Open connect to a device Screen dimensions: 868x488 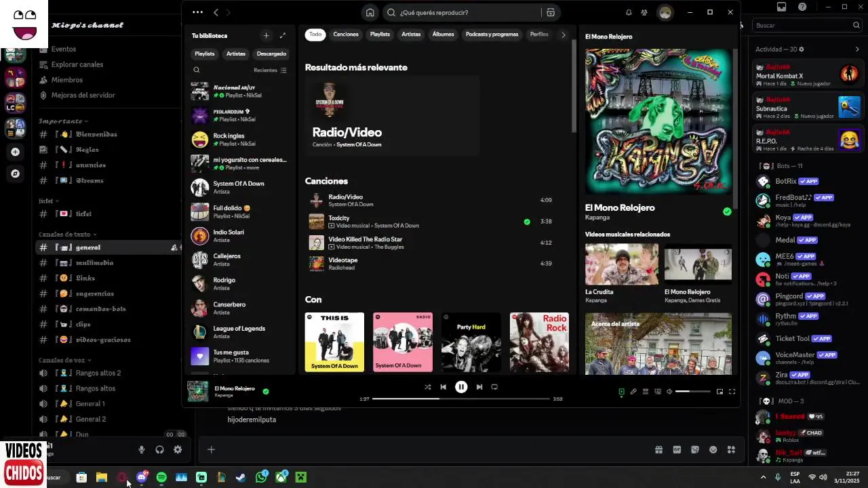pyautogui.click(x=657, y=391)
